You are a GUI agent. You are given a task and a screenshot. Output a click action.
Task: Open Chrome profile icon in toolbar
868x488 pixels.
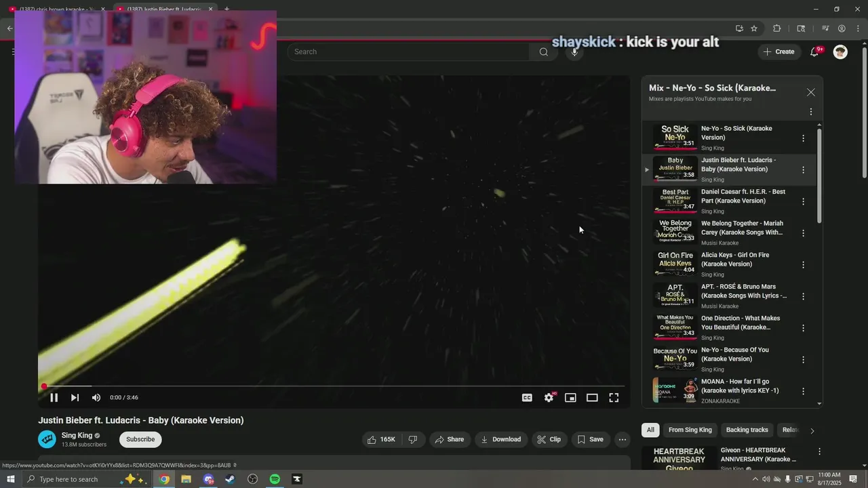click(x=842, y=28)
